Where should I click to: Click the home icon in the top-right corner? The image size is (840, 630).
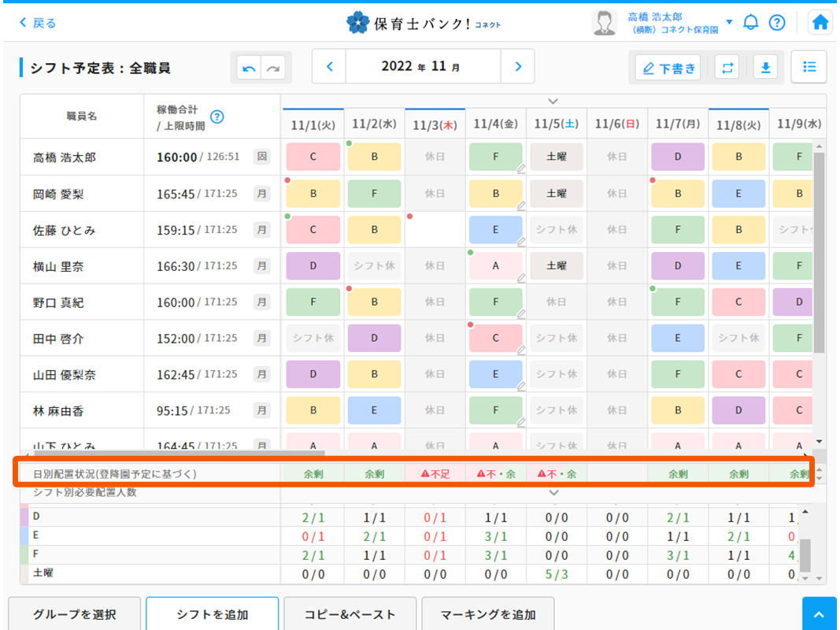[x=820, y=22]
